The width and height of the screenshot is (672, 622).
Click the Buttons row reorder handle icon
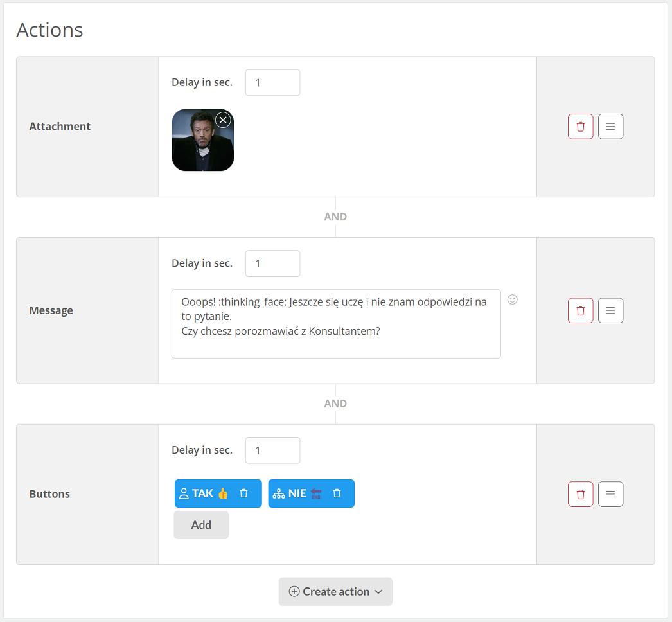pos(610,494)
